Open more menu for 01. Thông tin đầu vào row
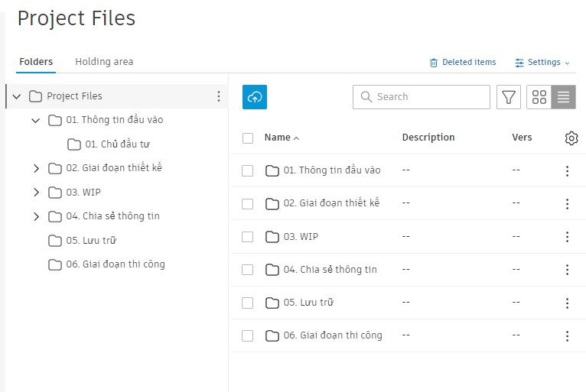This screenshot has height=392, width=586. pos(567,171)
